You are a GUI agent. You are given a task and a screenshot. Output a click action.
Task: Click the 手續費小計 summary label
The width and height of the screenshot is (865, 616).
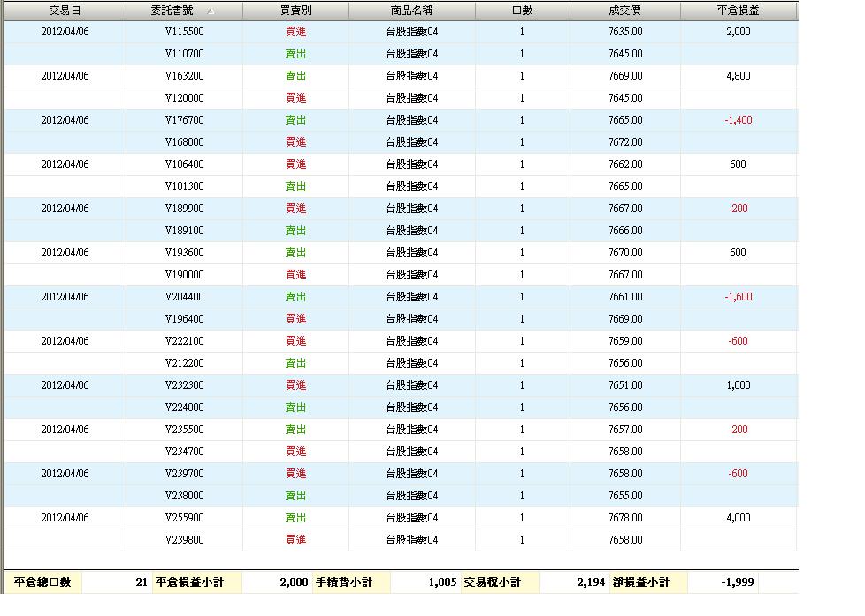[x=344, y=582]
